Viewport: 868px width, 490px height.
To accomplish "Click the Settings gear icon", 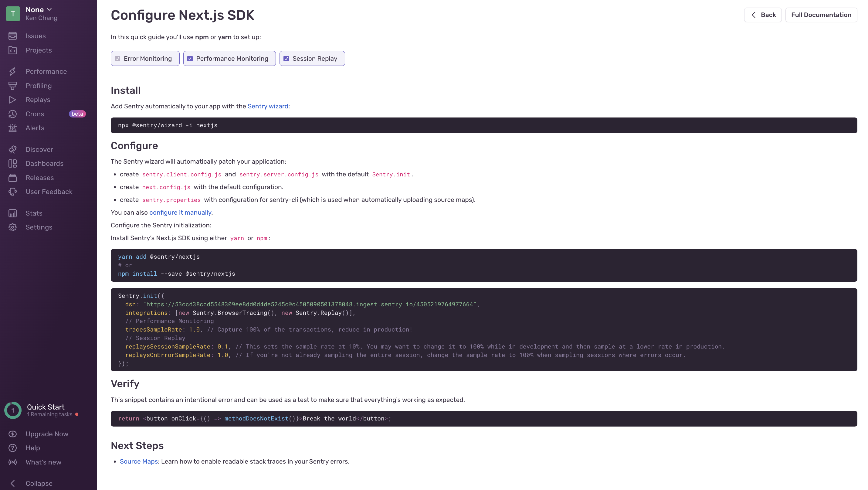I will (12, 227).
